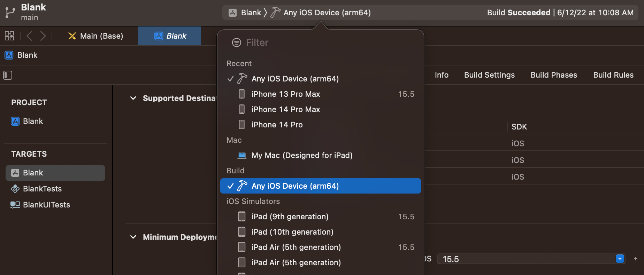Click the iPhone 14 Pro device icon

point(242,125)
